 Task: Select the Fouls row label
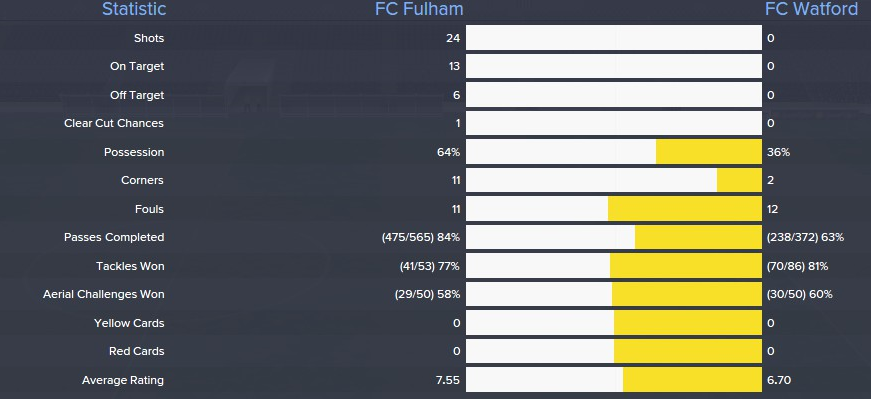click(149, 209)
